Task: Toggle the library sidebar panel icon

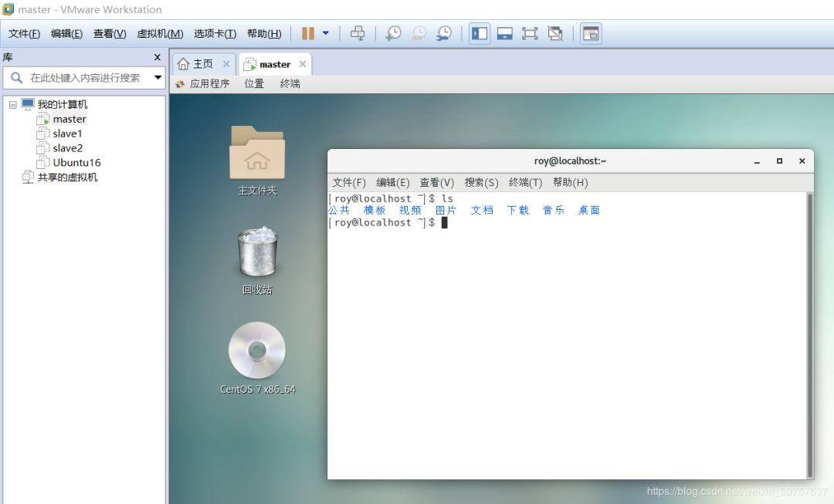Action: (479, 32)
